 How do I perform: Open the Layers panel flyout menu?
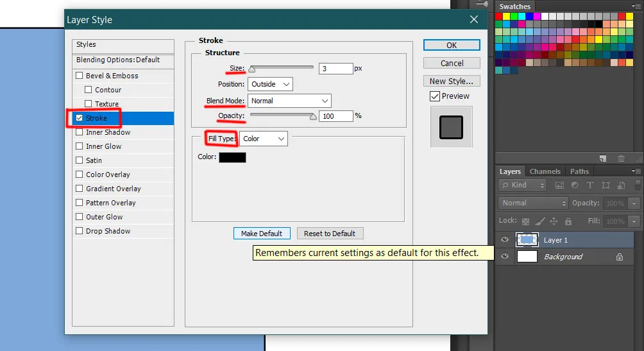pyautogui.click(x=636, y=171)
